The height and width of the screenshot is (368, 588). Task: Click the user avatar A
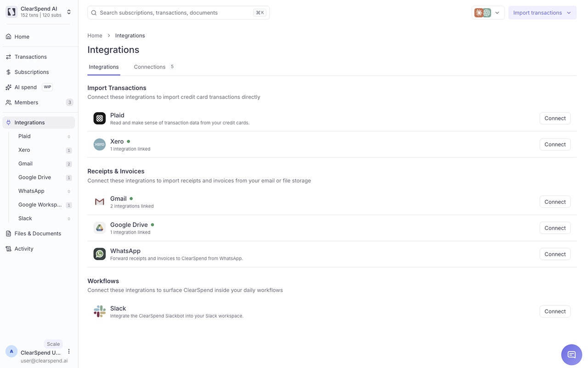(x=11, y=351)
